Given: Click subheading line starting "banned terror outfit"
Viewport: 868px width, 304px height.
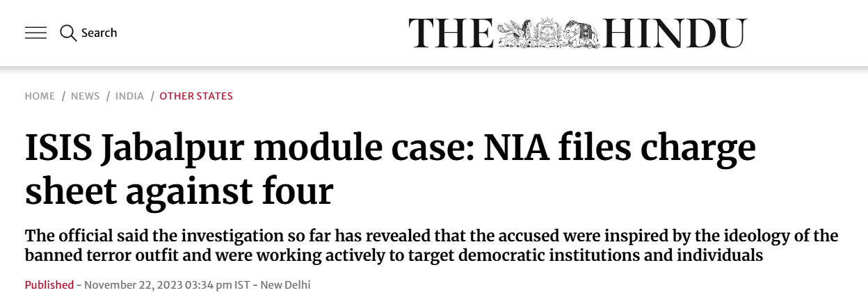Looking at the screenshot, I should pos(394,255).
